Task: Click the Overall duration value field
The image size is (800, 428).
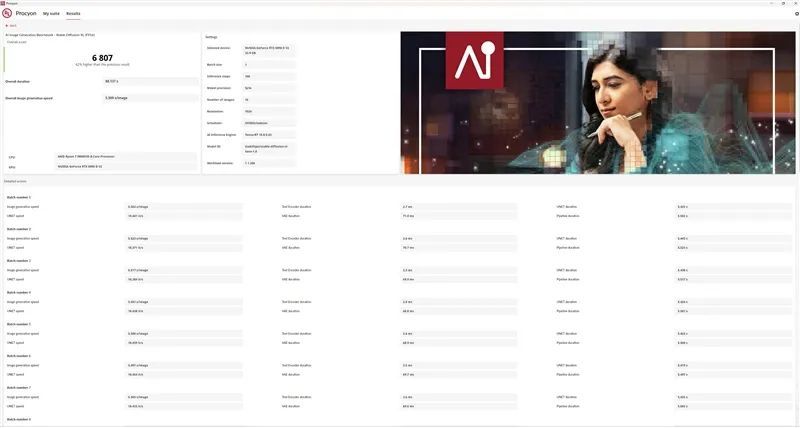Action: 151,82
